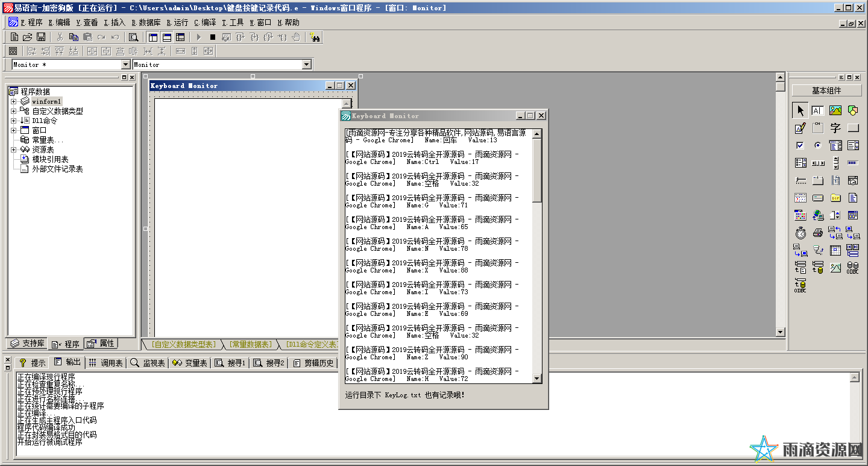Viewport: 868px width, 466px height.
Task: Select the pointer arrow tool in the component palette
Action: 800,110
